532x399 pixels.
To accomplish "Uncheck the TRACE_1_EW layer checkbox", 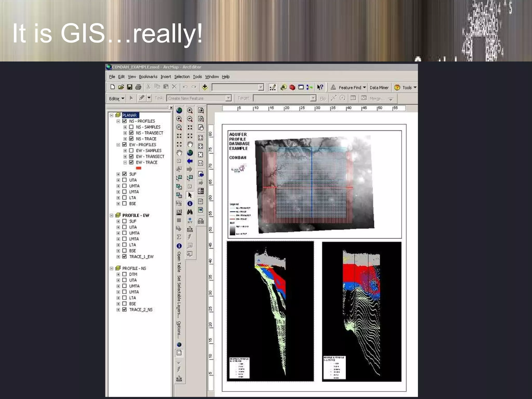I will click(124, 256).
